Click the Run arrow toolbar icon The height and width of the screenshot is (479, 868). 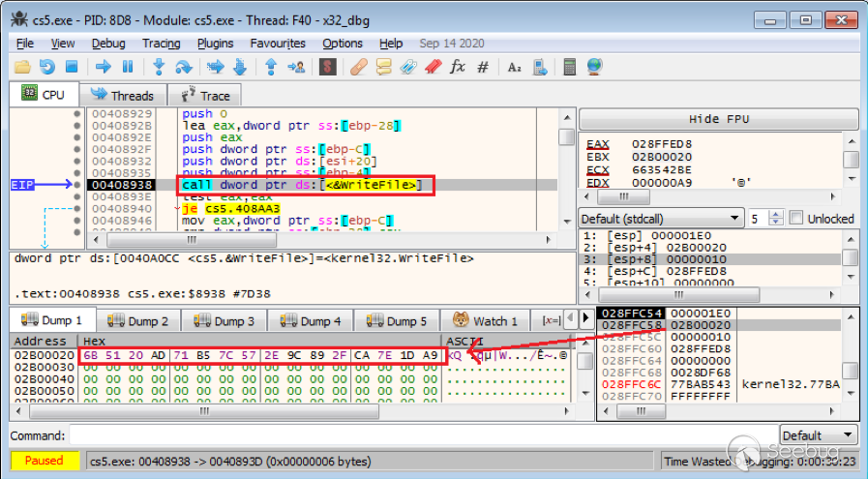tap(103, 67)
